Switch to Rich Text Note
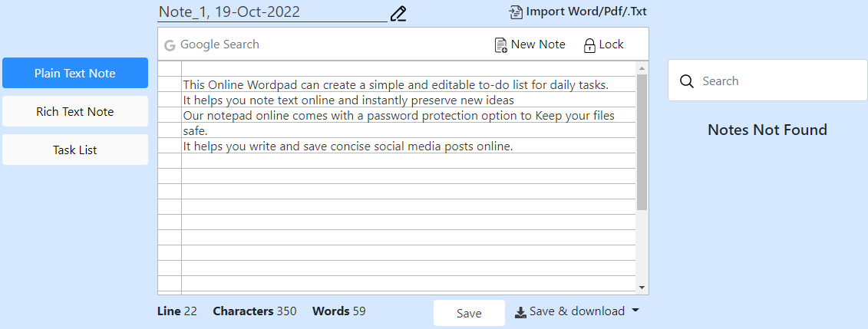 coord(75,111)
